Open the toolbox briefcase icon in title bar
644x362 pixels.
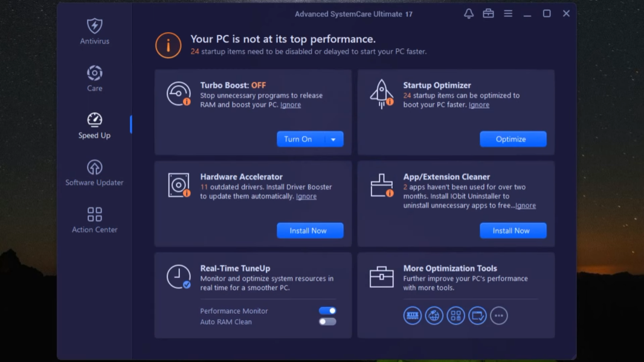(x=488, y=13)
